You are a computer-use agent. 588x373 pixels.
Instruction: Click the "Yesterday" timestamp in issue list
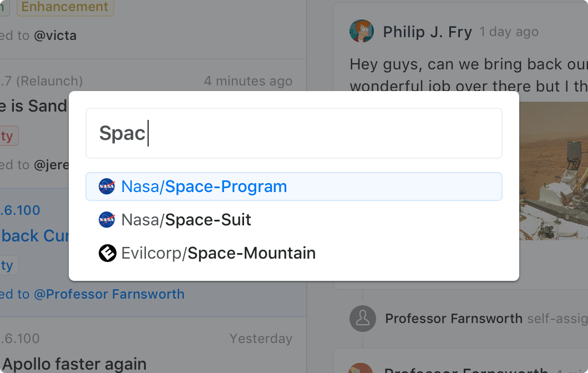coord(261,339)
